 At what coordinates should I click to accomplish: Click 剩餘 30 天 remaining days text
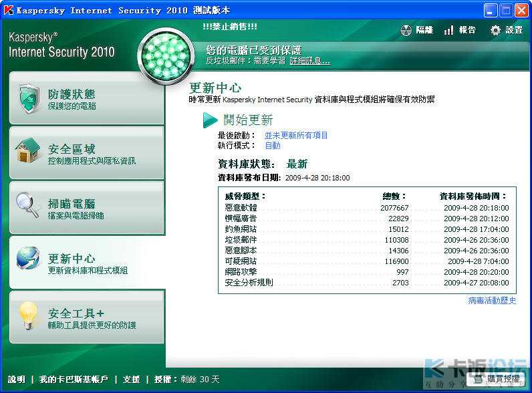[x=200, y=379]
